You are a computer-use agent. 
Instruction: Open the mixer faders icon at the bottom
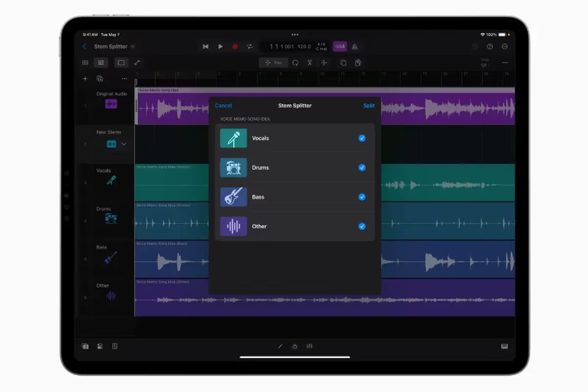pyautogui.click(x=309, y=346)
